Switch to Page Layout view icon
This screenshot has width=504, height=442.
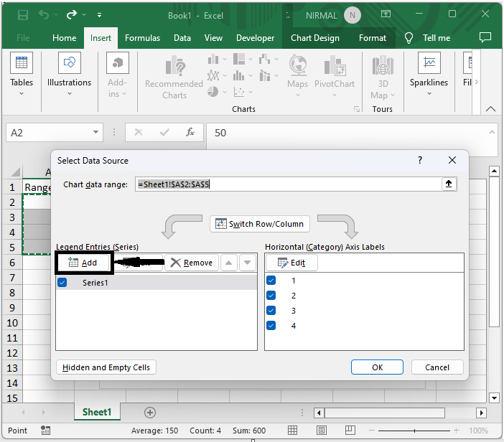click(x=322, y=430)
